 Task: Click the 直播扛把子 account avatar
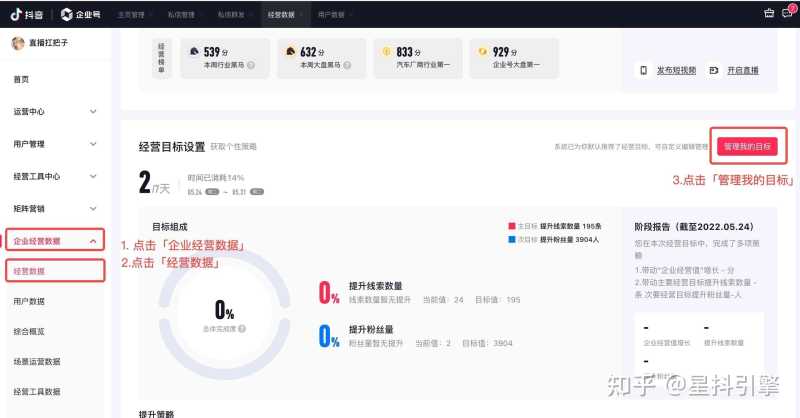click(x=18, y=43)
